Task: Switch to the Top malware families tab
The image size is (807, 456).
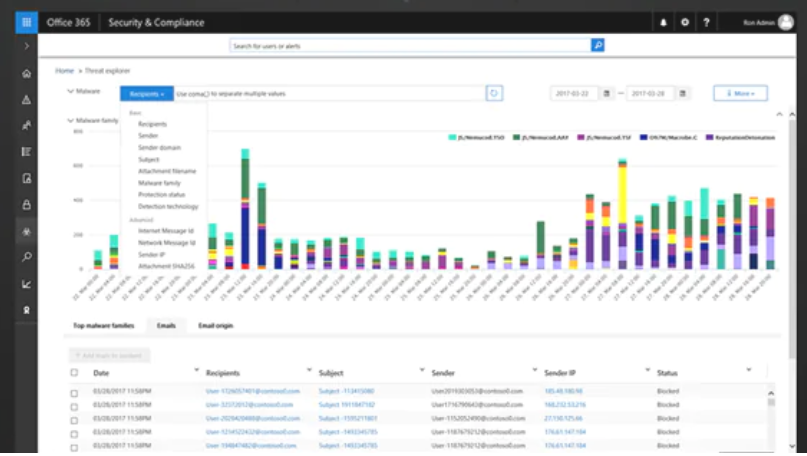Action: [103, 325]
